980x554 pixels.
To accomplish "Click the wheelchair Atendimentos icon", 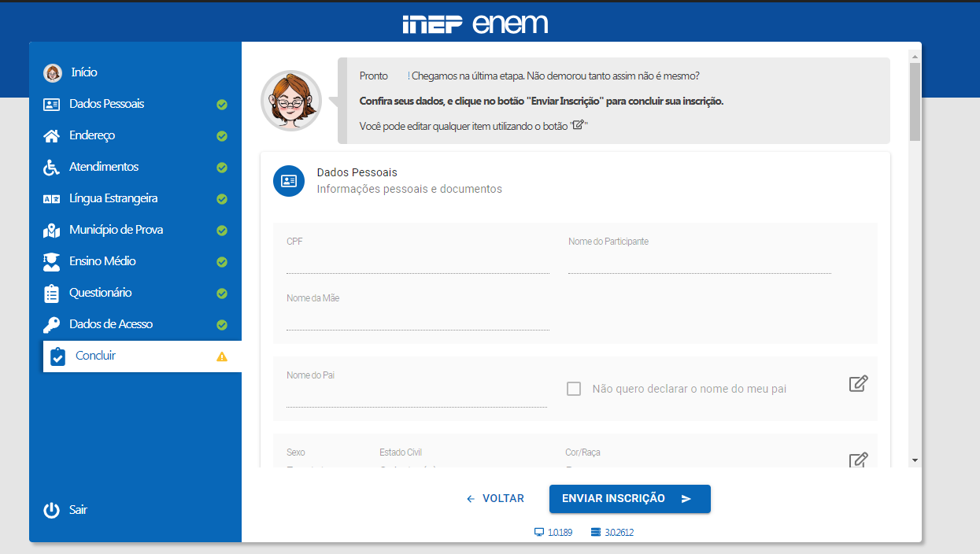I will (52, 167).
